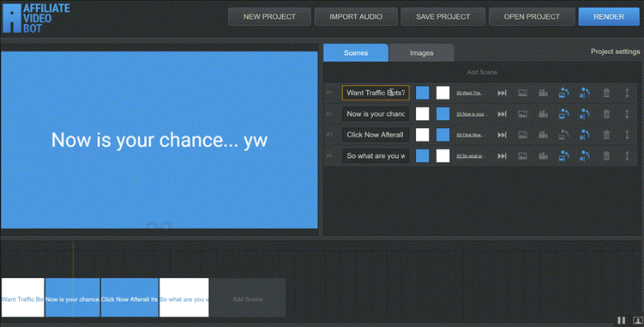This screenshot has height=327, width=644.
Task: Delete the Want Traffic Bots scene with its trash icon
Action: click(606, 93)
